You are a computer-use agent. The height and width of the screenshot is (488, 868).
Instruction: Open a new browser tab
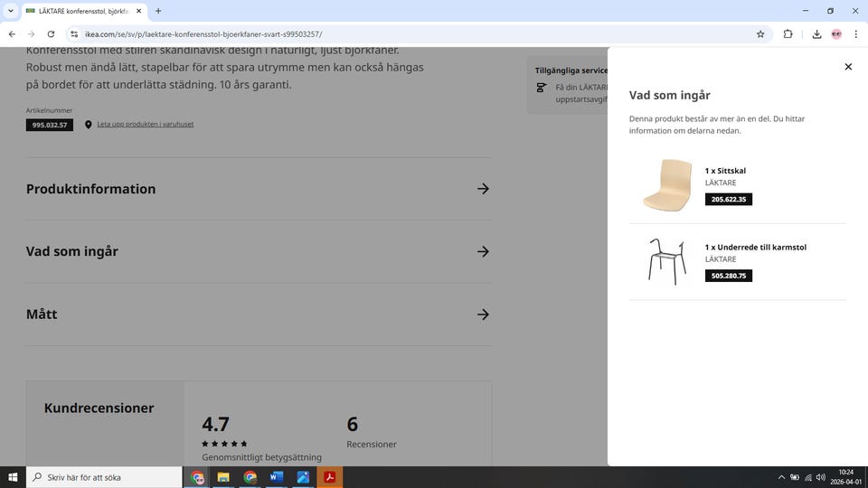pyautogui.click(x=158, y=11)
